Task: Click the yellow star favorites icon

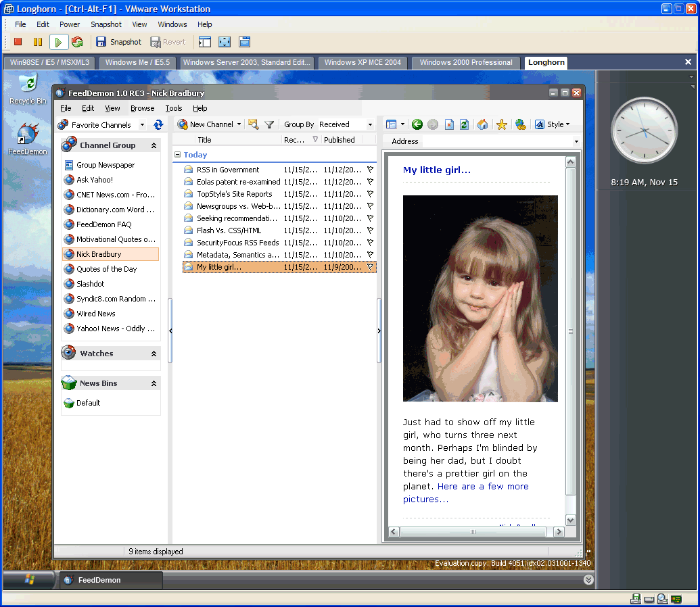Action: (501, 124)
